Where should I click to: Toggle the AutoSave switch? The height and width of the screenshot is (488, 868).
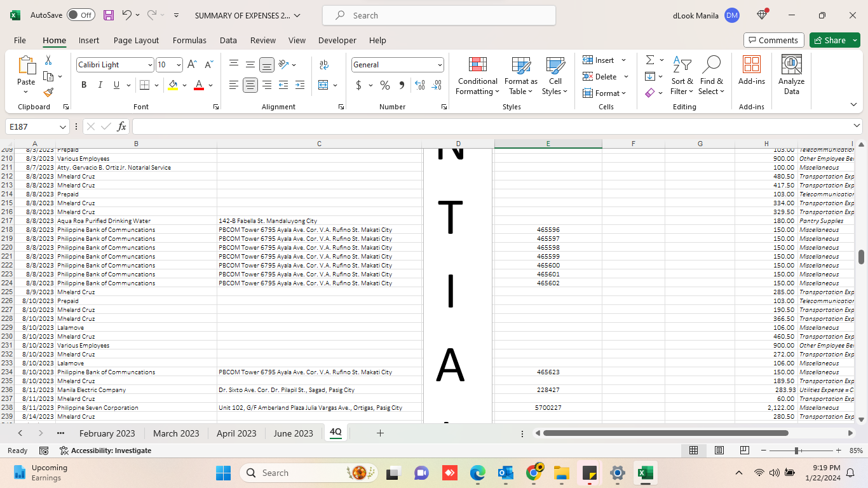pos(81,15)
